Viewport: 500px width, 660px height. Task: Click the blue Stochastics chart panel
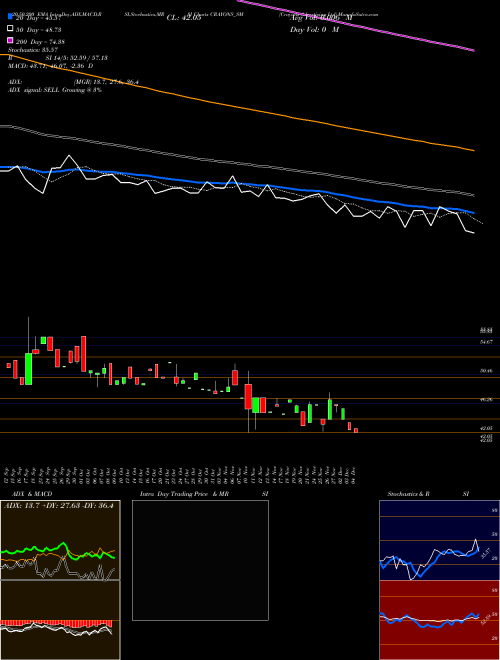439,540
